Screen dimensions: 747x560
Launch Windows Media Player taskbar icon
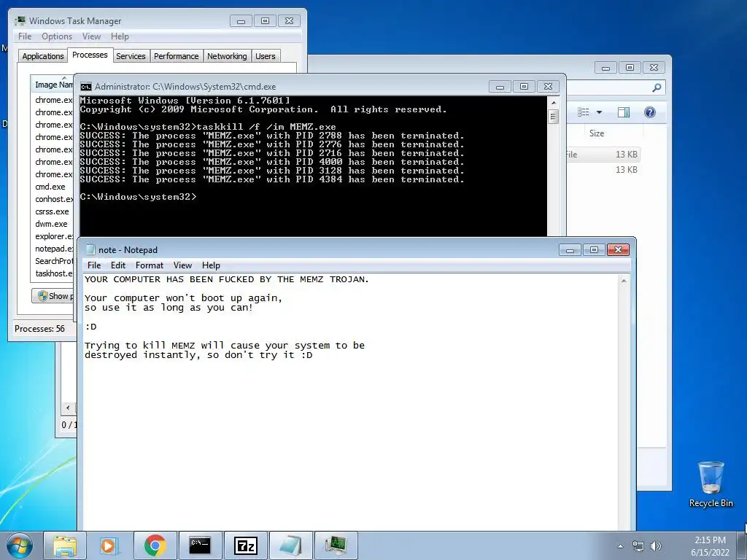(x=109, y=545)
